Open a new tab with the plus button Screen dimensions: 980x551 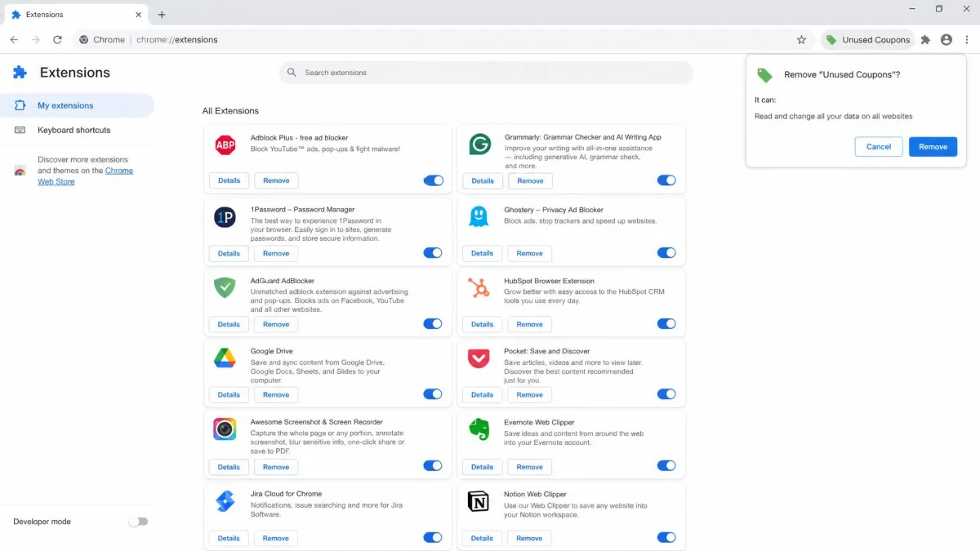coord(162,15)
